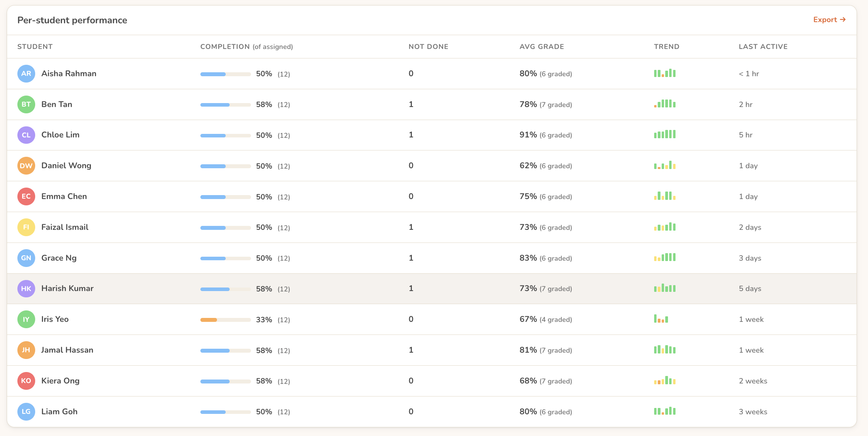The height and width of the screenshot is (436, 868).
Task: Open student name Ben Tan
Action: 57,104
